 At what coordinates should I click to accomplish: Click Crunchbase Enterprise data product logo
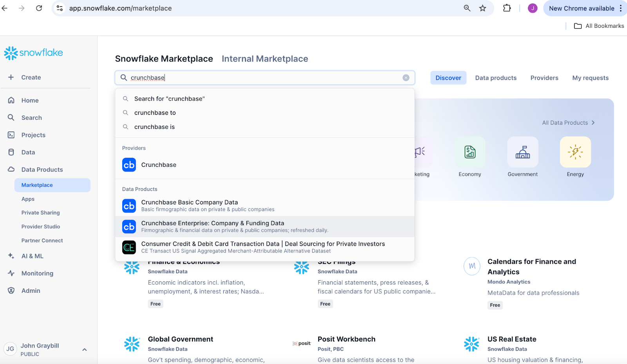[x=129, y=227]
